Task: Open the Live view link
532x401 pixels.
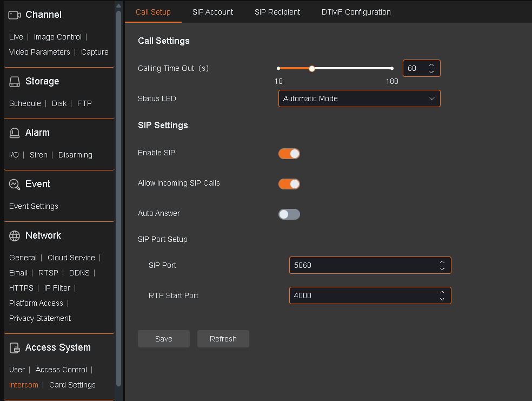Action: pos(16,37)
